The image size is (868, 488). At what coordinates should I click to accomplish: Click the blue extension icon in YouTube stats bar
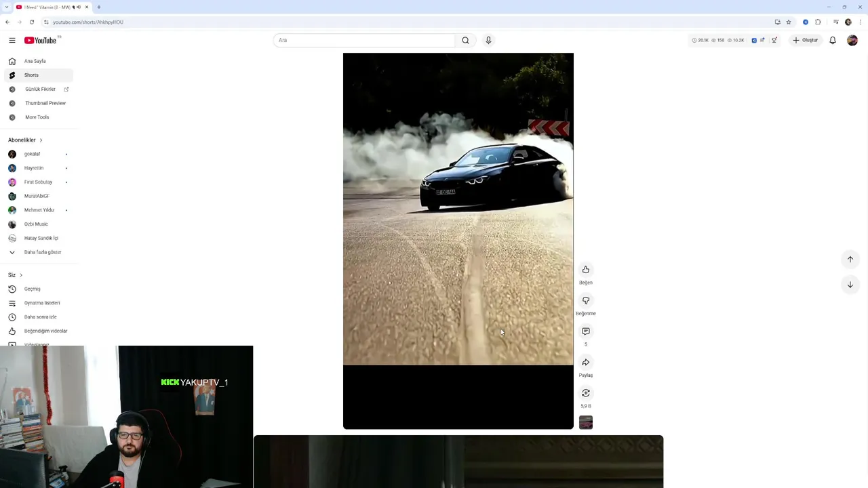pyautogui.click(x=754, y=40)
